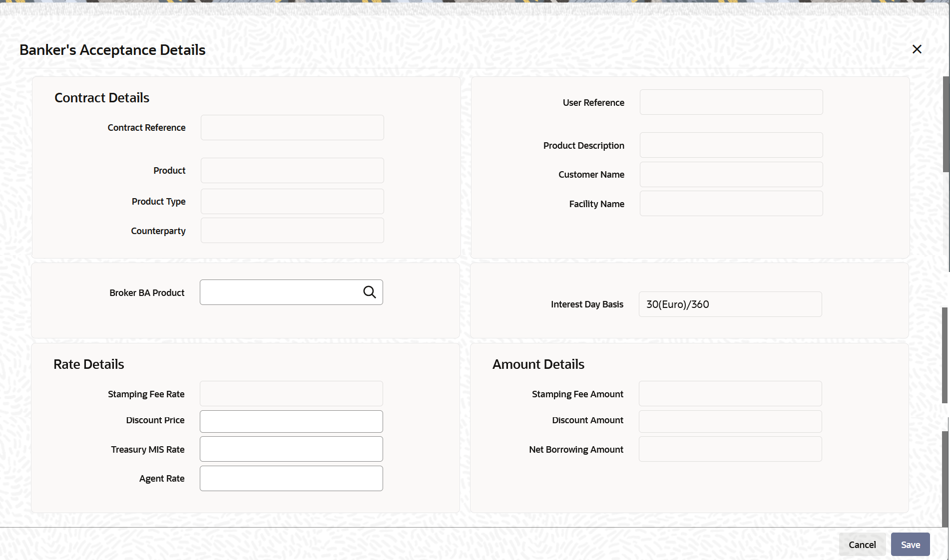Select the Treasury MIS Rate field

(x=291, y=449)
